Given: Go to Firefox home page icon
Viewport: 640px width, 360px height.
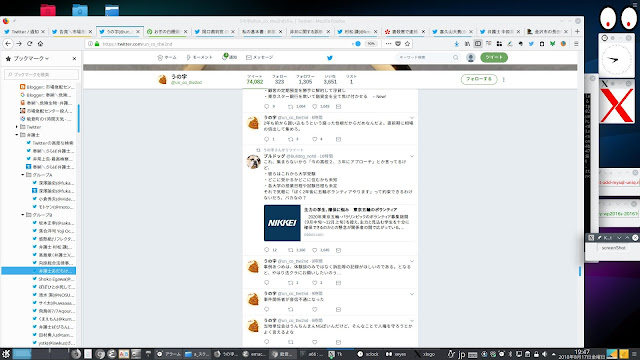Looking at the screenshot, I should [x=40, y=44].
